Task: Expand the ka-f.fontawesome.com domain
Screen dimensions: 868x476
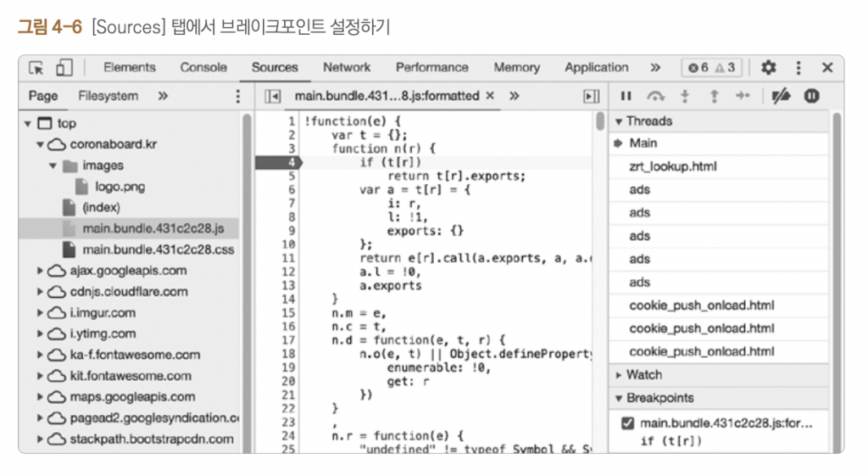Action: pos(40,356)
